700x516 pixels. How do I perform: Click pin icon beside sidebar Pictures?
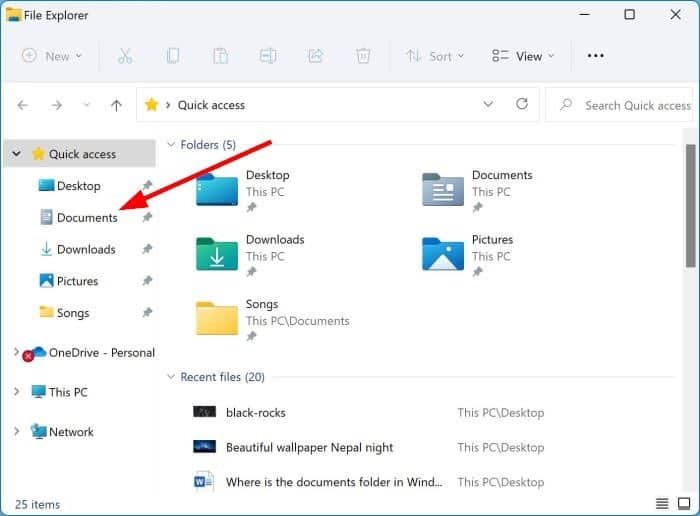click(147, 281)
